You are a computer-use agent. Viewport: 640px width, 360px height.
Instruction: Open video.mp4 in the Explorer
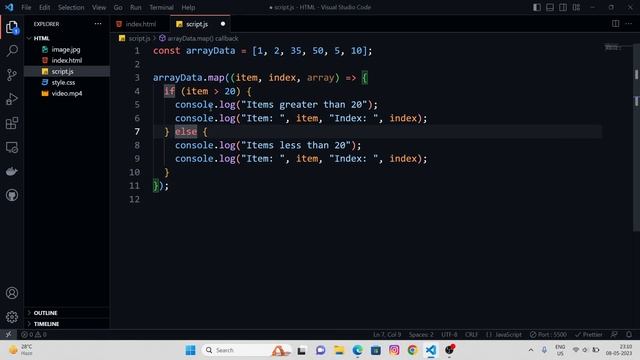click(x=67, y=93)
